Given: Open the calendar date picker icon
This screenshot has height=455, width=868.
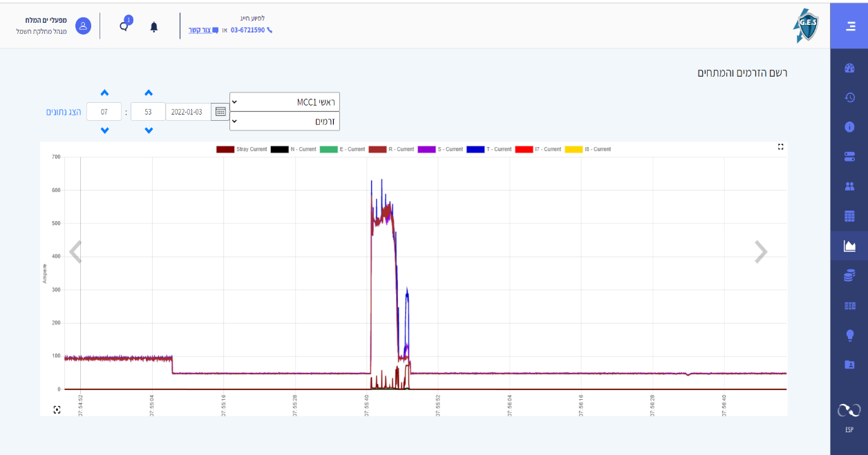Looking at the screenshot, I should [x=220, y=111].
